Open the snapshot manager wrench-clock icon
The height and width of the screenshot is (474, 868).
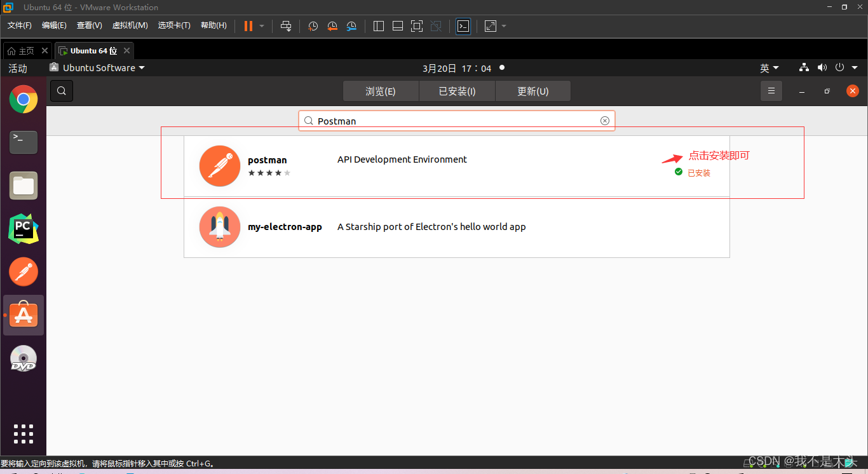pyautogui.click(x=352, y=26)
